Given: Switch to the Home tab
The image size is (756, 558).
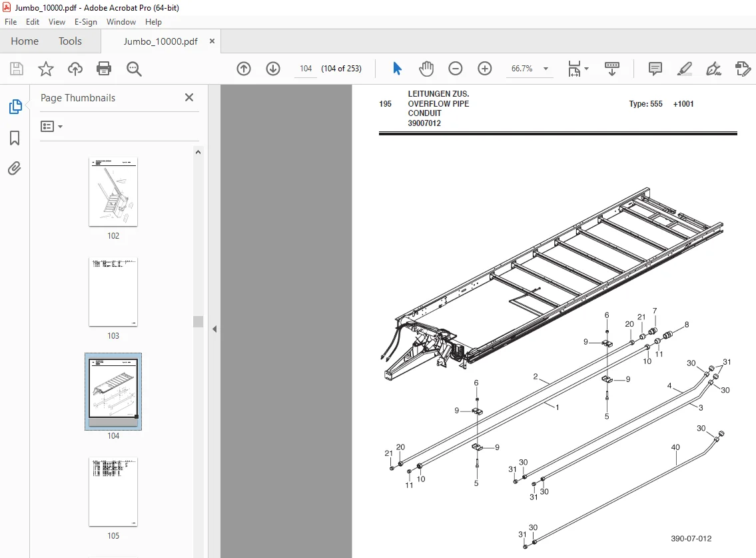Looking at the screenshot, I should coord(25,41).
